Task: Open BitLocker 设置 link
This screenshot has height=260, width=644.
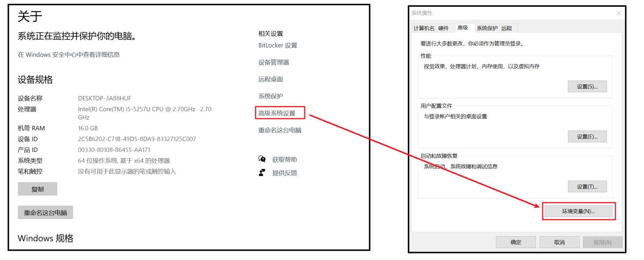Action: 278,46
